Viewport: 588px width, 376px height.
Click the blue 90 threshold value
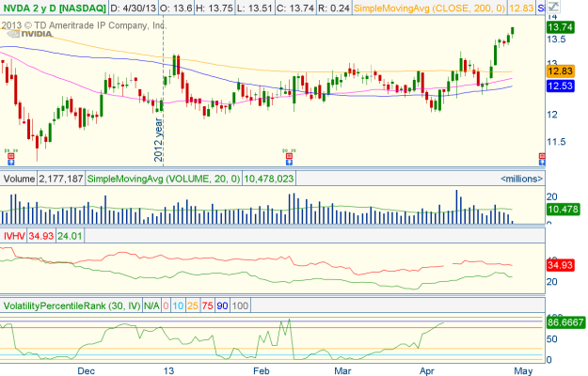(222, 305)
